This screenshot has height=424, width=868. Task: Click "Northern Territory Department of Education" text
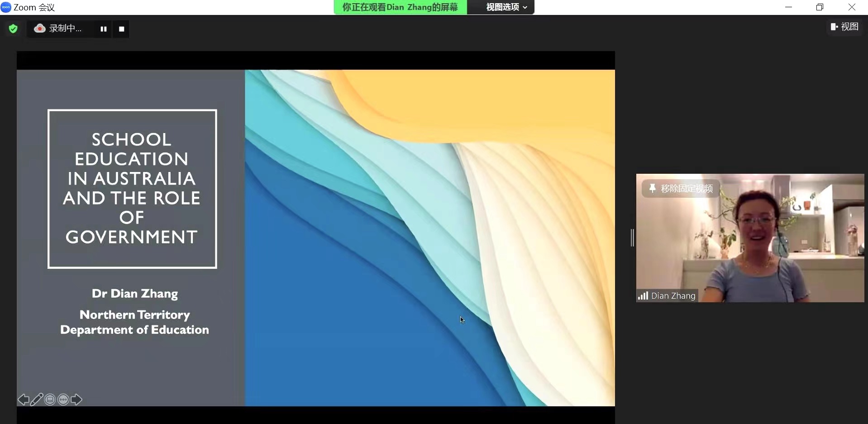click(135, 322)
